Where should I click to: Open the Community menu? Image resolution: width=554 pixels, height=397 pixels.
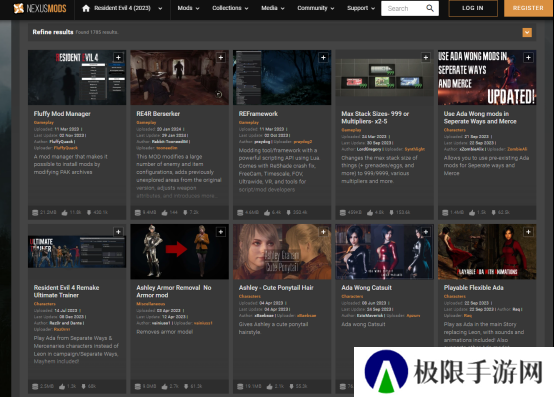coord(316,8)
